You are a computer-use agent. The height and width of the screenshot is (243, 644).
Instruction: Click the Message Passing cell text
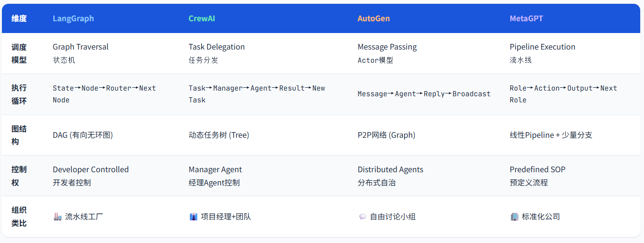coord(387,47)
